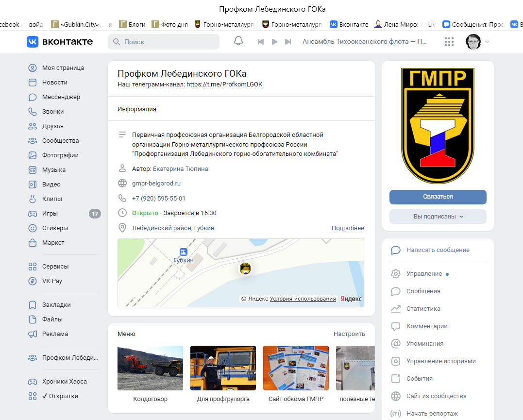
Task: Open the Фото дня bookmark
Action: (169, 24)
